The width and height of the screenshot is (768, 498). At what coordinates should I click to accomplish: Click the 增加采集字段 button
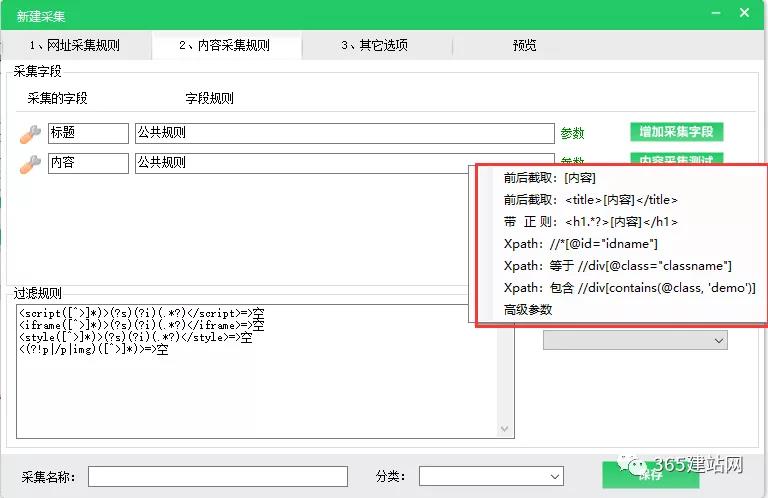(x=676, y=132)
